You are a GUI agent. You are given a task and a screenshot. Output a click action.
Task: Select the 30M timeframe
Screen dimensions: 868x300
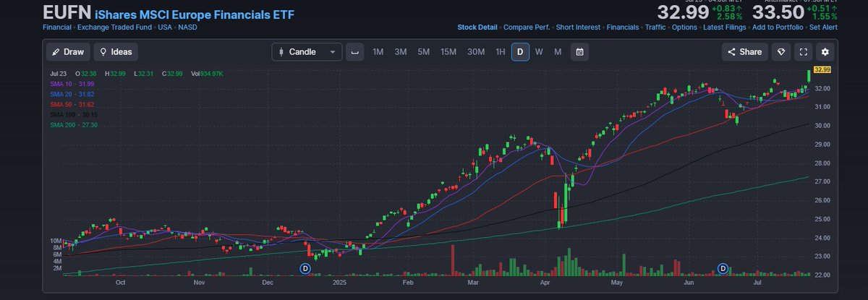(x=475, y=52)
